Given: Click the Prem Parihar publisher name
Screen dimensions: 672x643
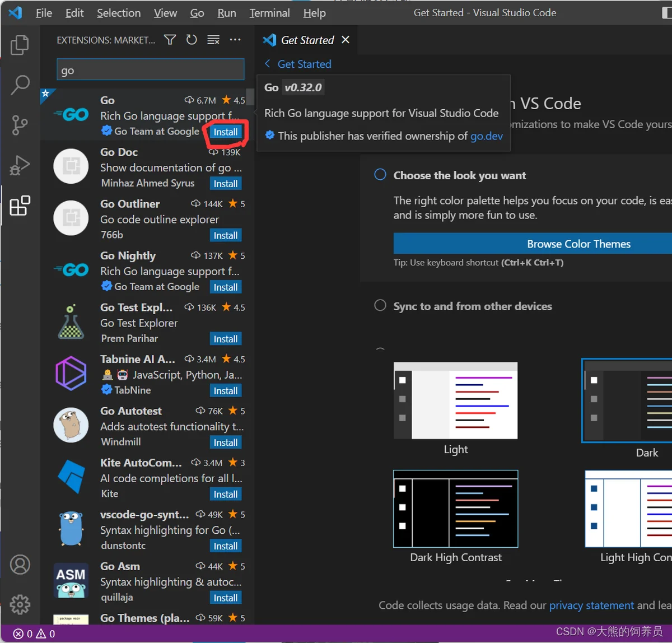Looking at the screenshot, I should pos(129,338).
